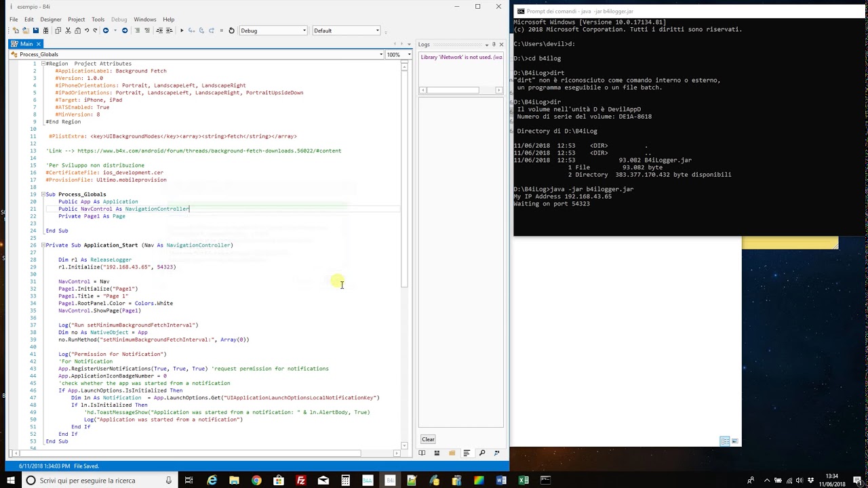Collapse the Process_Globals sub at line 19
The height and width of the screenshot is (488, 868).
43,195
